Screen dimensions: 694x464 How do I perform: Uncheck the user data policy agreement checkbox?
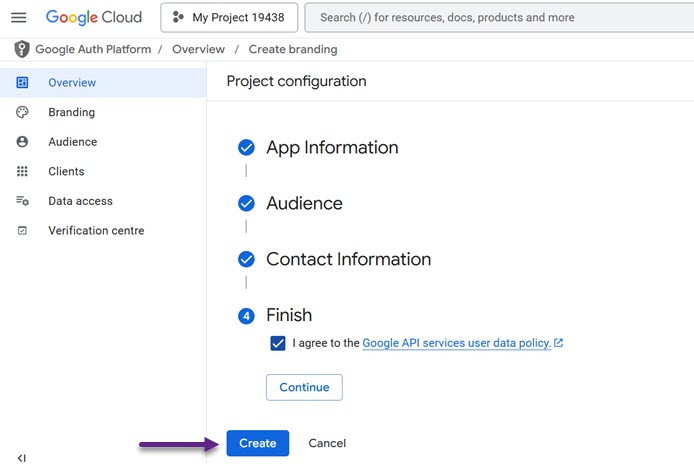(278, 343)
